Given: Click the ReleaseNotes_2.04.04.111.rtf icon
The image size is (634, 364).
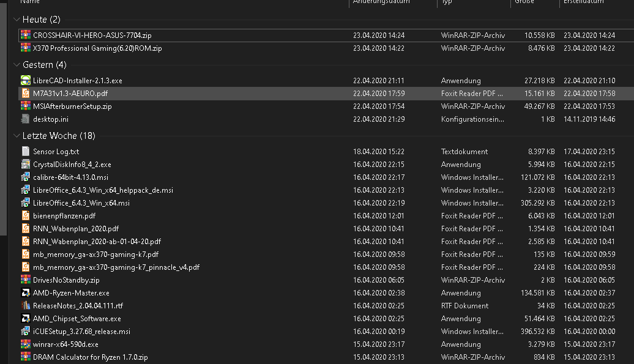Looking at the screenshot, I should coord(26,306).
